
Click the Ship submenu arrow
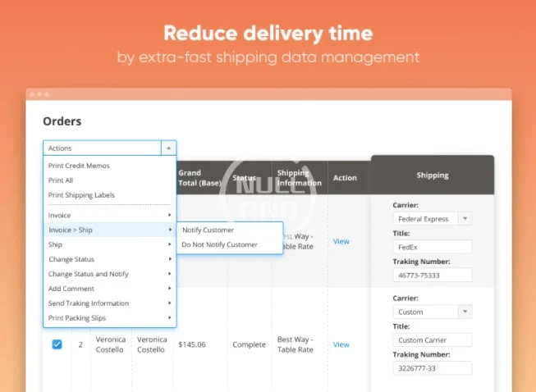click(x=170, y=244)
